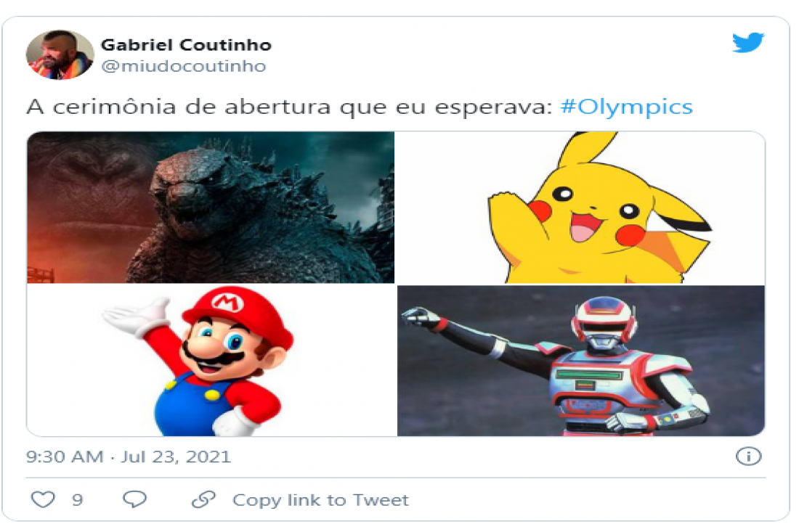The width and height of the screenshot is (799, 532).
Task: Open replies via the speech bubble icon
Action: coord(135,499)
